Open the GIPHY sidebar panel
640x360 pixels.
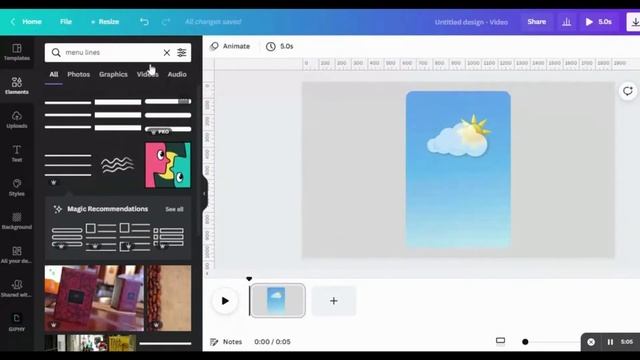coord(17,322)
